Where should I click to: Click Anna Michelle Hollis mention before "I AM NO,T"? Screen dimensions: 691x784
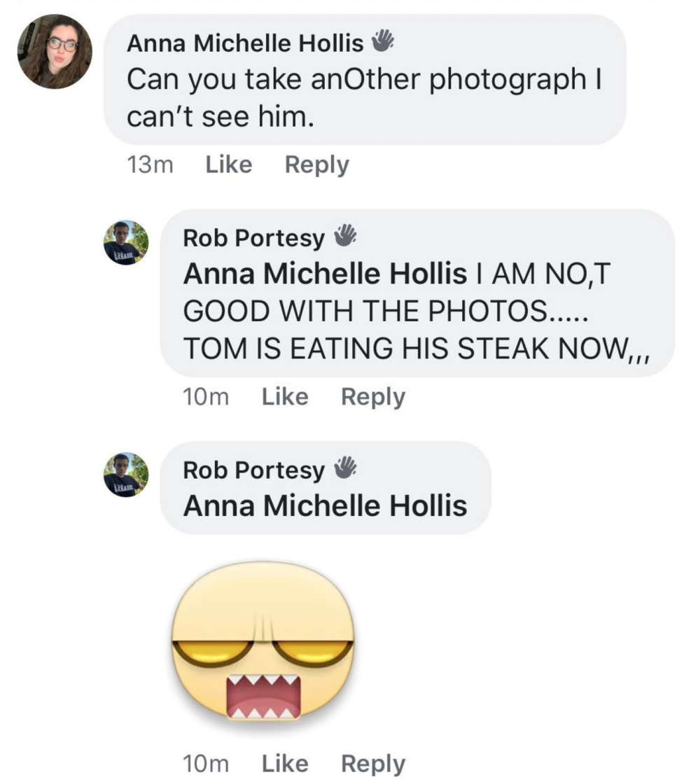coord(325,274)
